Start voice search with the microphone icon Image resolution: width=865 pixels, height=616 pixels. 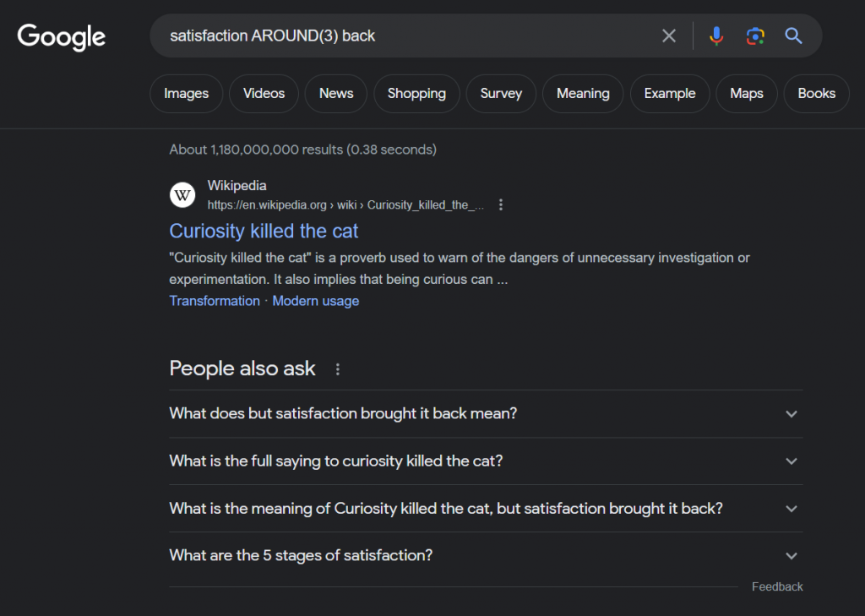pyautogui.click(x=716, y=35)
